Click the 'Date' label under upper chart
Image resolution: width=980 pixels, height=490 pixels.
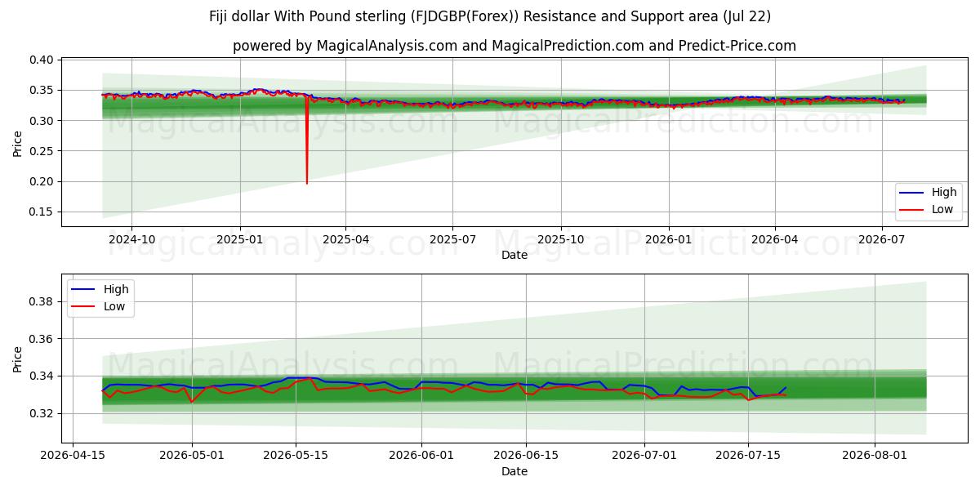(x=514, y=256)
